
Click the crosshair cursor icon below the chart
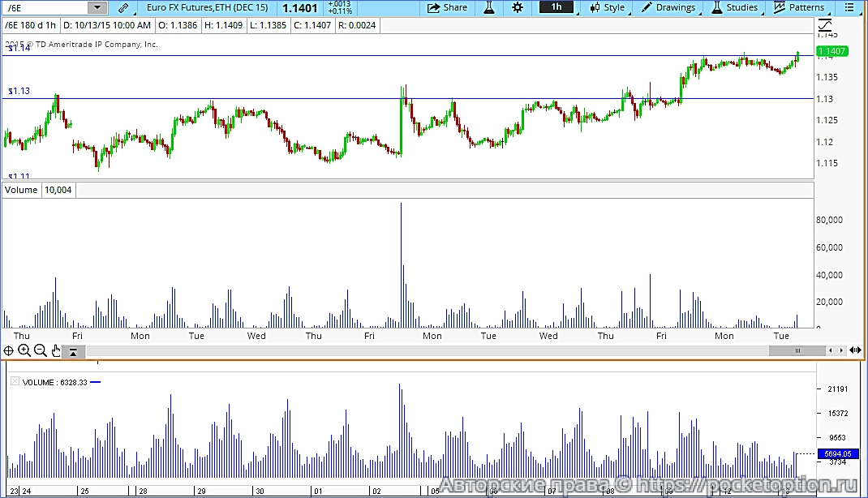8,350
